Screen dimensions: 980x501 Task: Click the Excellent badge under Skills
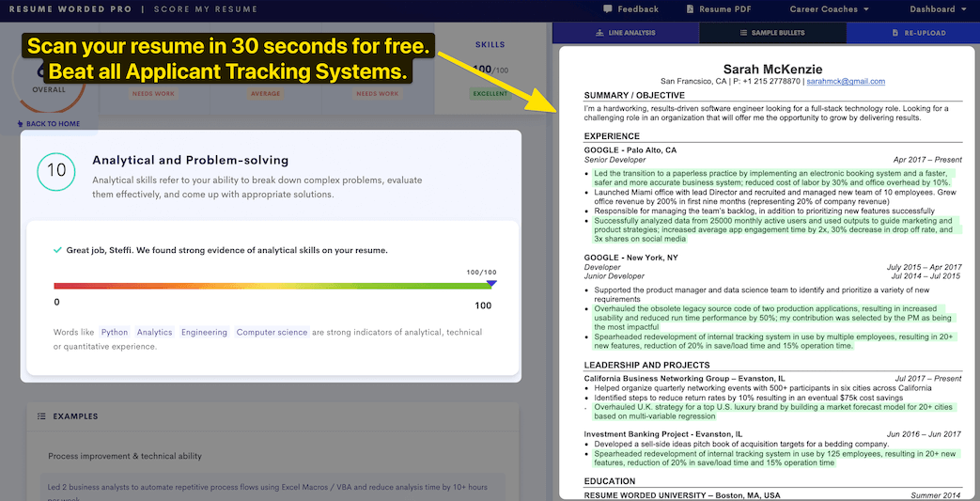tap(490, 94)
